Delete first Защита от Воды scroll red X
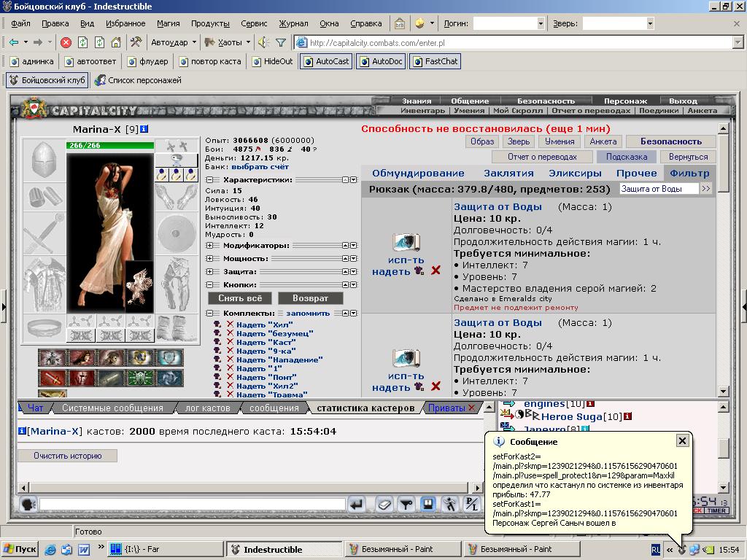 coord(436,271)
